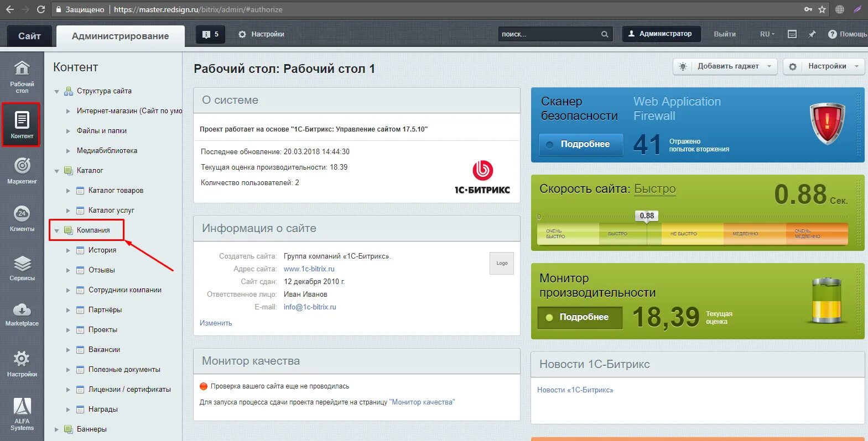Viewport: 868px width, 441px height.
Task: Click the Изменить link
Action: click(216, 323)
